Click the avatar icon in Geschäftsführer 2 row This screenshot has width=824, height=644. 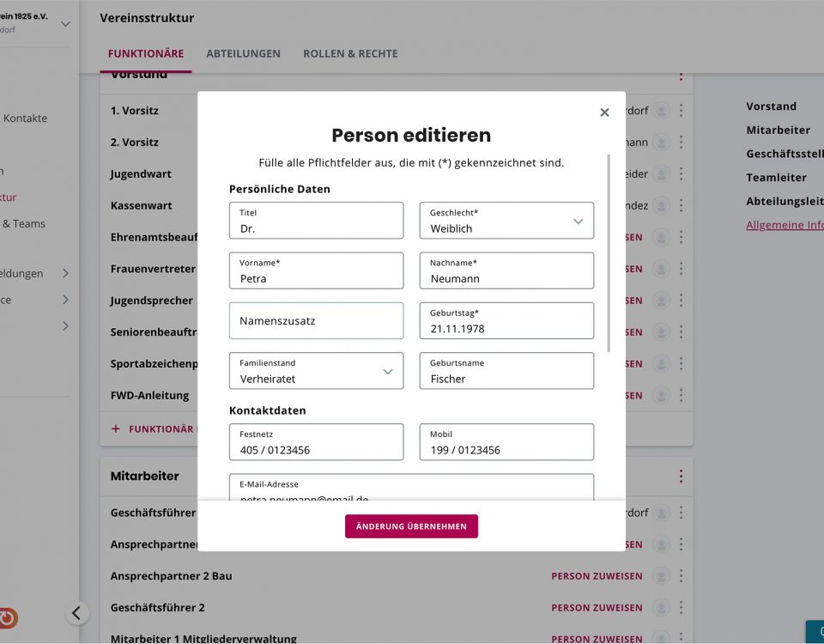[x=661, y=608]
